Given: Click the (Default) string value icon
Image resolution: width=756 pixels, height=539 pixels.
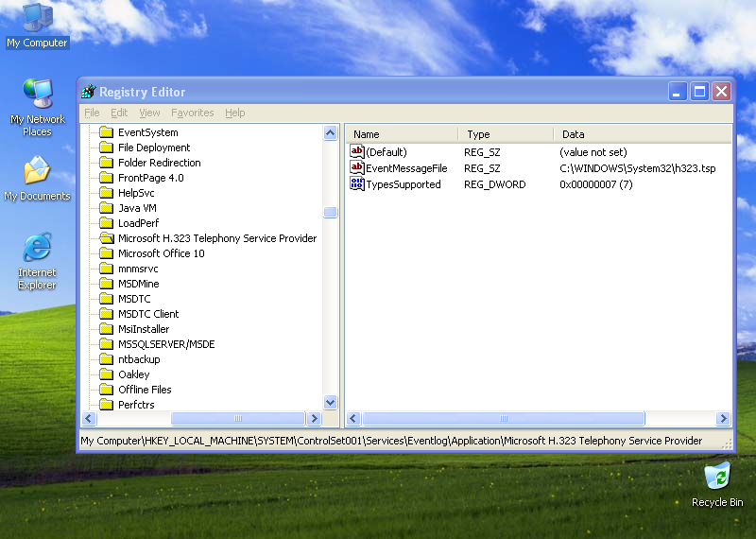Looking at the screenshot, I should pos(357,151).
